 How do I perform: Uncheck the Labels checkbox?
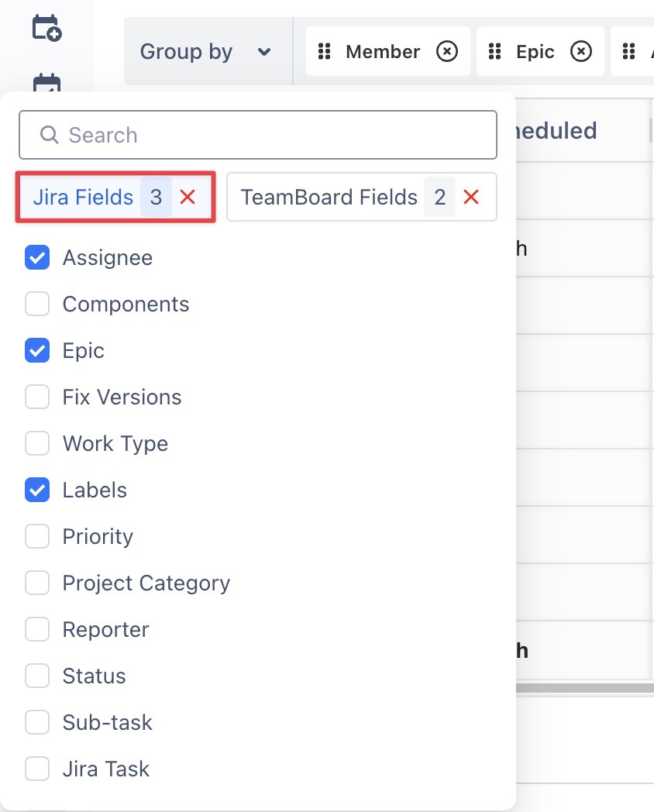coord(37,490)
